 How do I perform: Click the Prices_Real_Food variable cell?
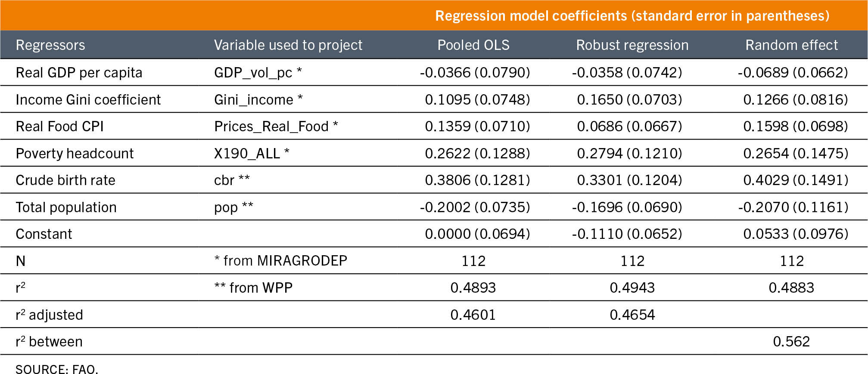(x=276, y=126)
